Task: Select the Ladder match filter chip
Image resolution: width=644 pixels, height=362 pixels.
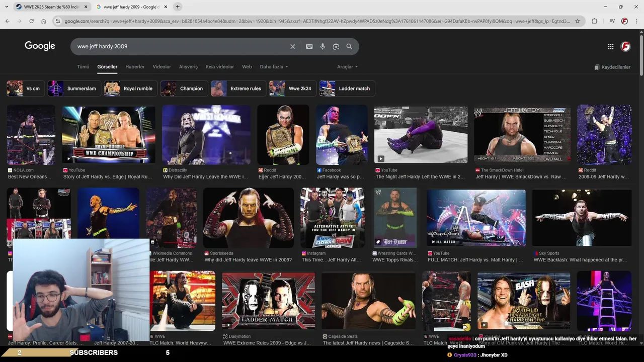Action: click(347, 88)
